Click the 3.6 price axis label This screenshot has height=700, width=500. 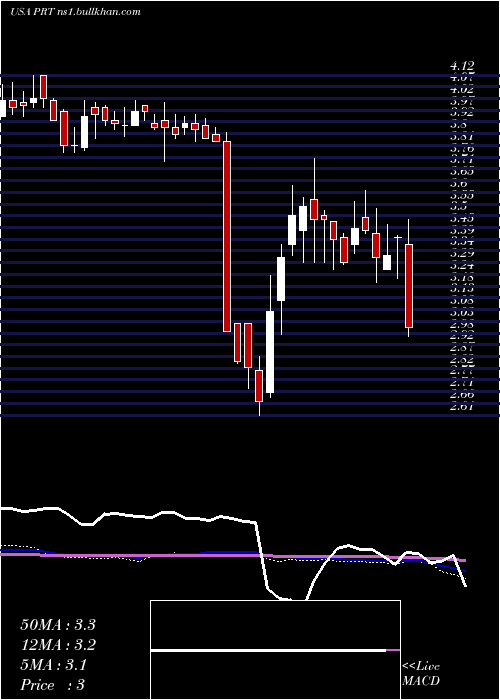458,183
